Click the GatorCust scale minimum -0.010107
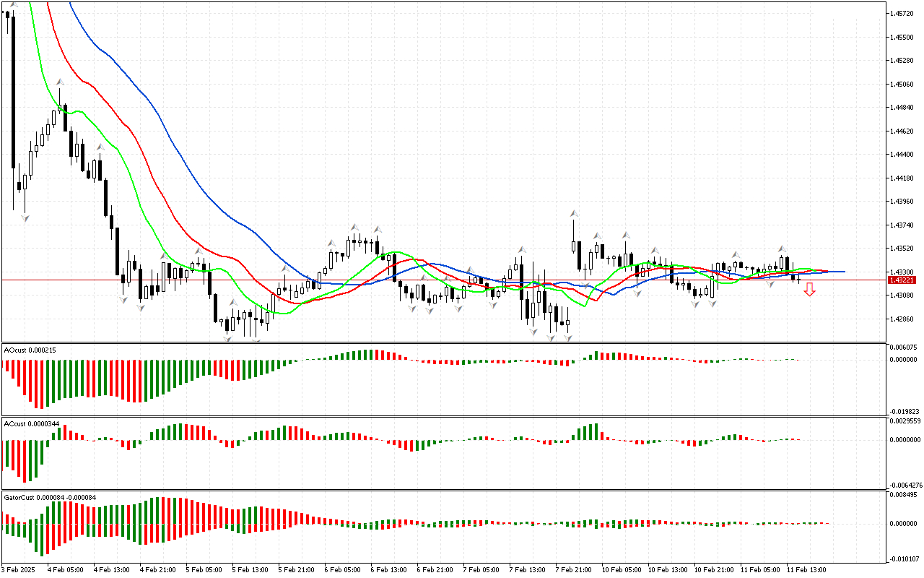 903,558
